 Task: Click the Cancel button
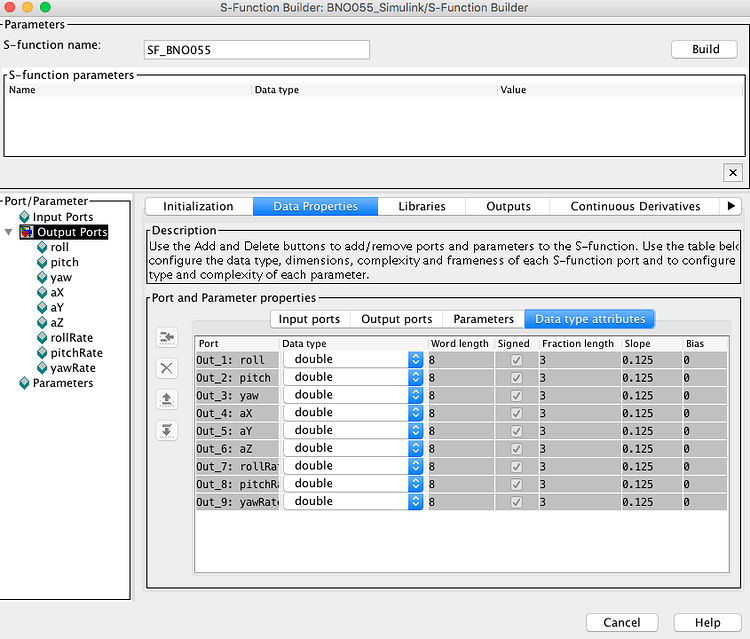pyautogui.click(x=622, y=622)
